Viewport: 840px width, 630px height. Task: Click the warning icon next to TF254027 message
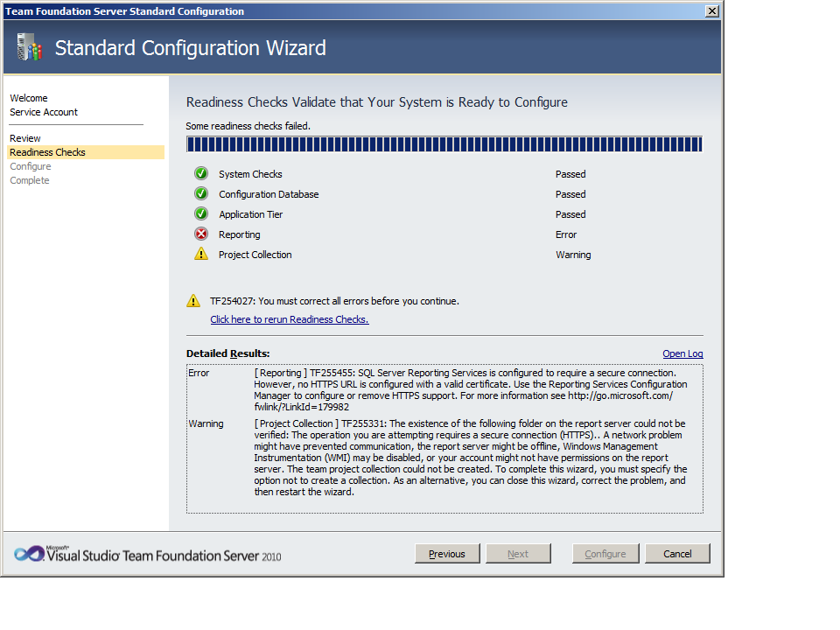click(x=192, y=300)
